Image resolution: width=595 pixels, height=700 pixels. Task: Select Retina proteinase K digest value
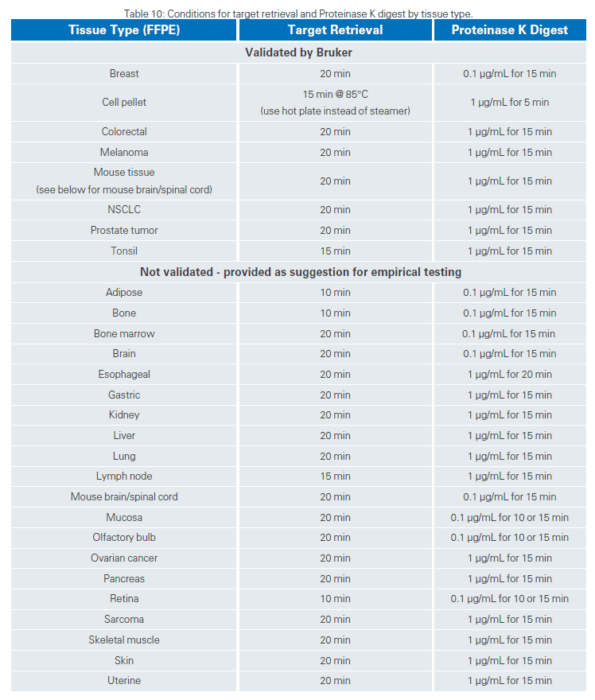510,599
